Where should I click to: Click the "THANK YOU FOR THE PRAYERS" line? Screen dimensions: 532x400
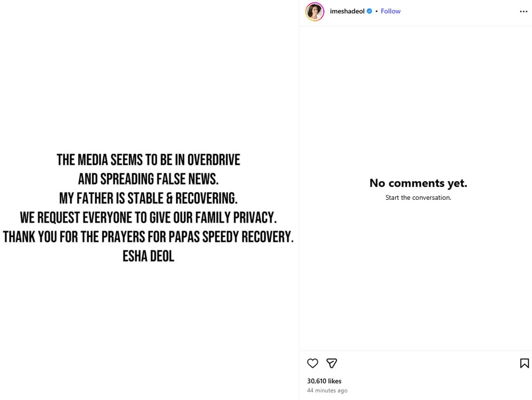(x=148, y=237)
